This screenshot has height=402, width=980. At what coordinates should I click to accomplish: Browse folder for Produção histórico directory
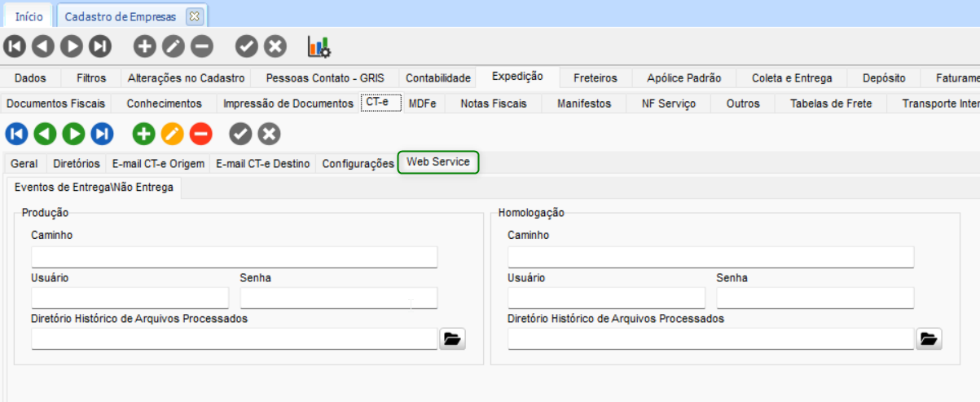point(453,339)
